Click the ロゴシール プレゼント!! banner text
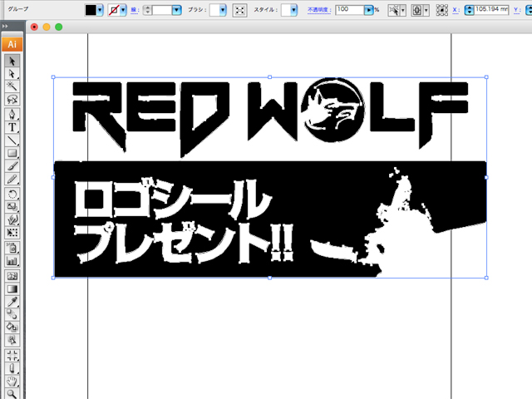The image size is (532, 399). pos(184,221)
